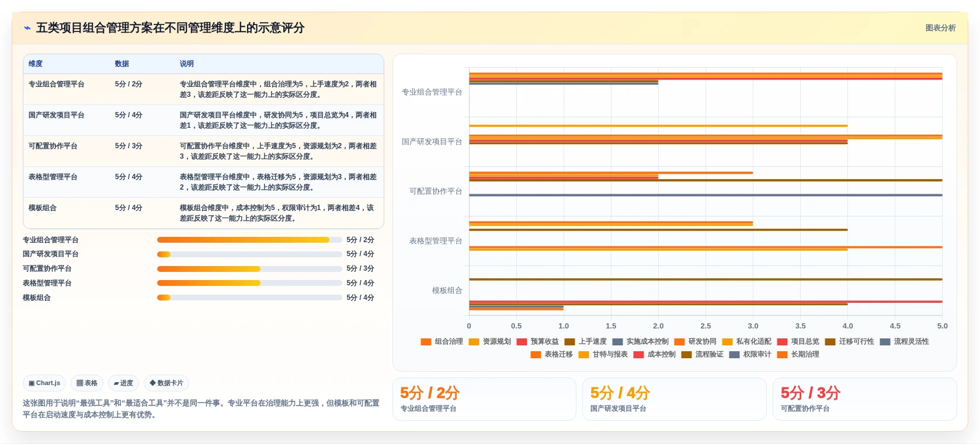Toggle the 预算收益 legend series

(x=537, y=341)
